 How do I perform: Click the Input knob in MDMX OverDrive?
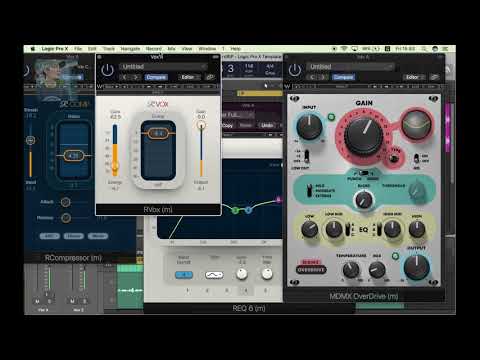(309, 127)
